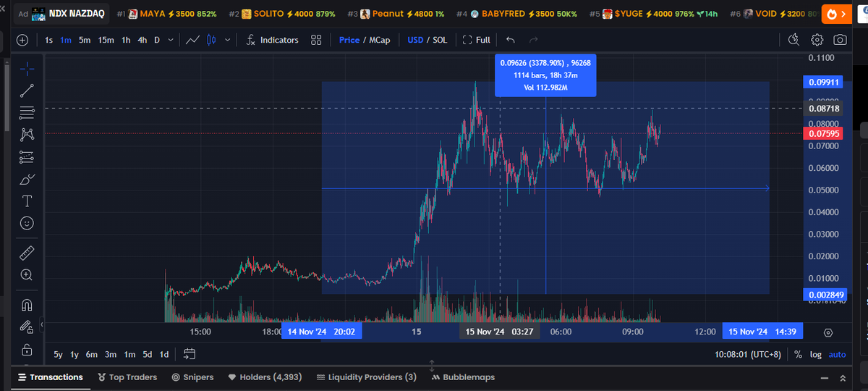Screen dimensions: 868x391
Task: Switch chart to MCap view
Action: click(x=380, y=40)
